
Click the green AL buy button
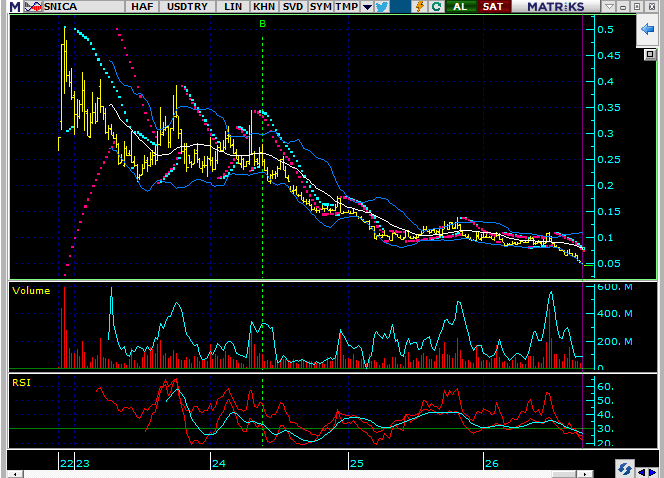click(x=460, y=6)
